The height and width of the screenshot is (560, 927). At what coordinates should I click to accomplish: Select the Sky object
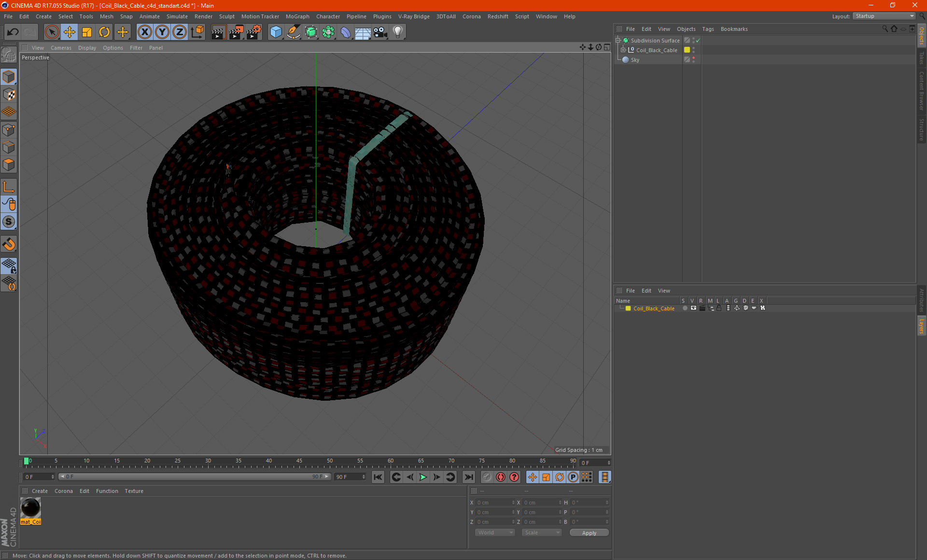pyautogui.click(x=635, y=60)
